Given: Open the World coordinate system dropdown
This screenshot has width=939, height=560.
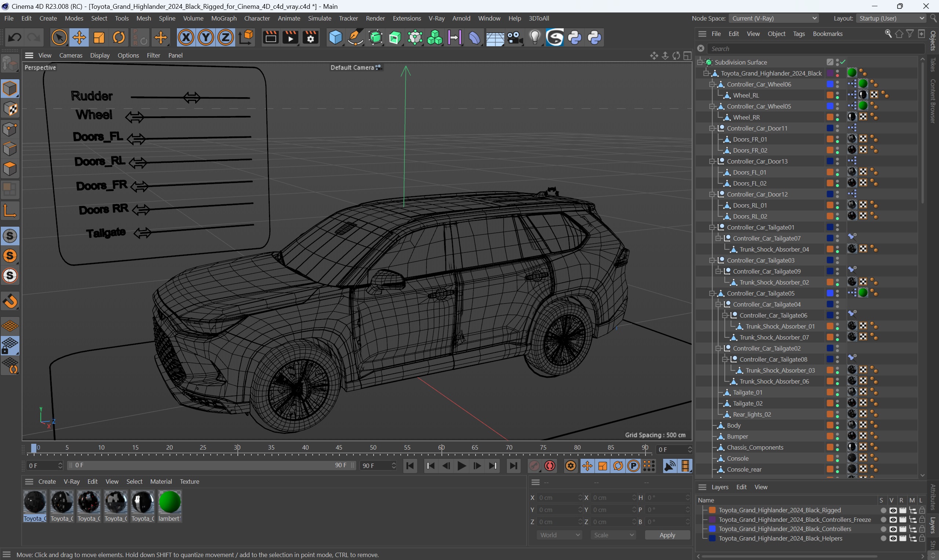Looking at the screenshot, I should point(560,535).
